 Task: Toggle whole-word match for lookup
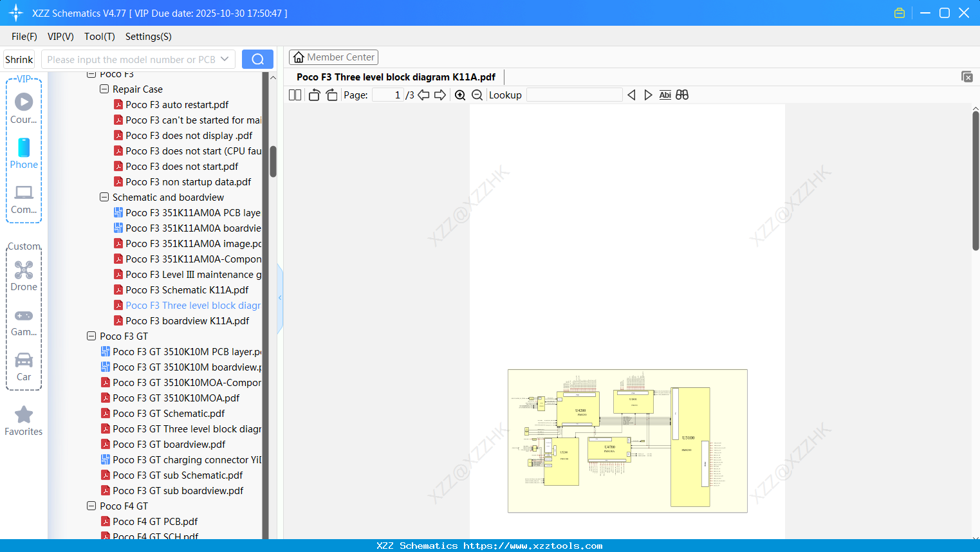(x=681, y=95)
